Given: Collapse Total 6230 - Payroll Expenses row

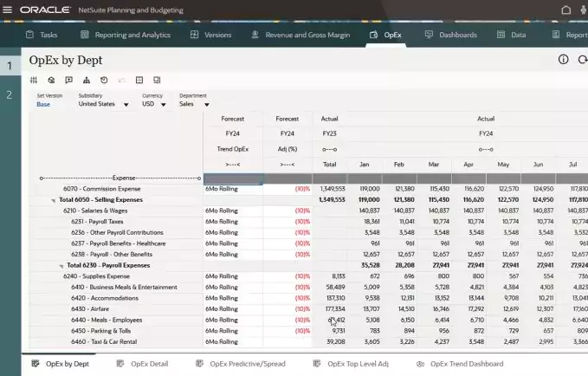Looking at the screenshot, I should [x=61, y=266].
